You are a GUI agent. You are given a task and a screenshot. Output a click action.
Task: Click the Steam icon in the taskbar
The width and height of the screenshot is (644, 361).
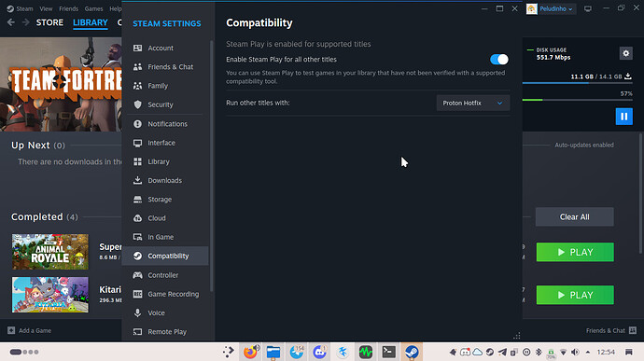coord(412,352)
